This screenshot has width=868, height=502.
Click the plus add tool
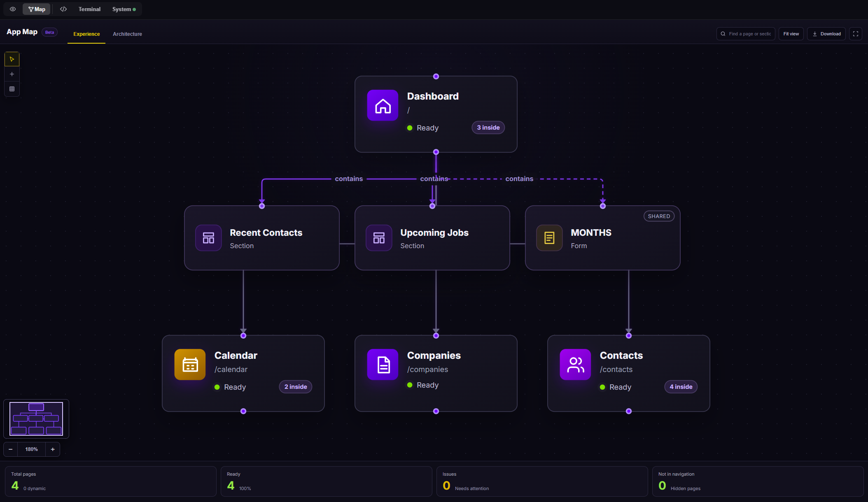(12, 74)
